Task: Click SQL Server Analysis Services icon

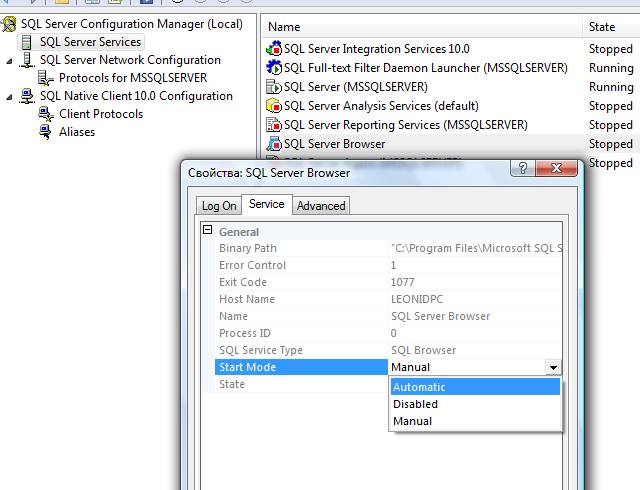Action: pyautogui.click(x=273, y=106)
